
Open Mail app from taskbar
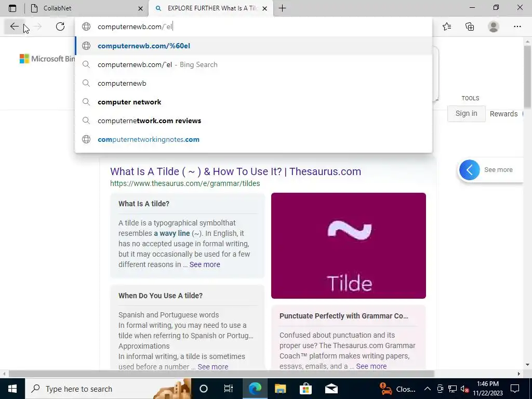(331, 389)
